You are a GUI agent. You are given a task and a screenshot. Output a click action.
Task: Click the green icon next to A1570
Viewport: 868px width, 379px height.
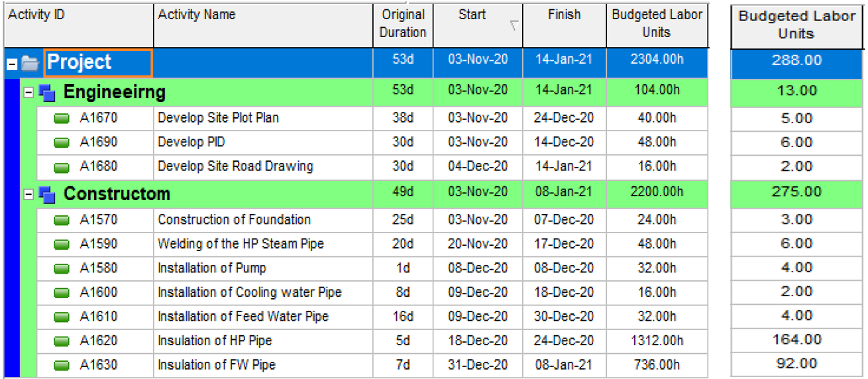(x=62, y=220)
